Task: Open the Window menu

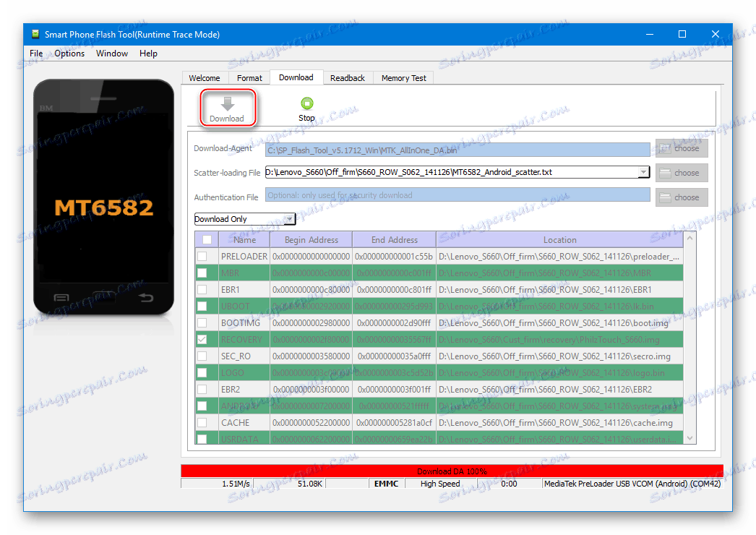Action: [112, 53]
